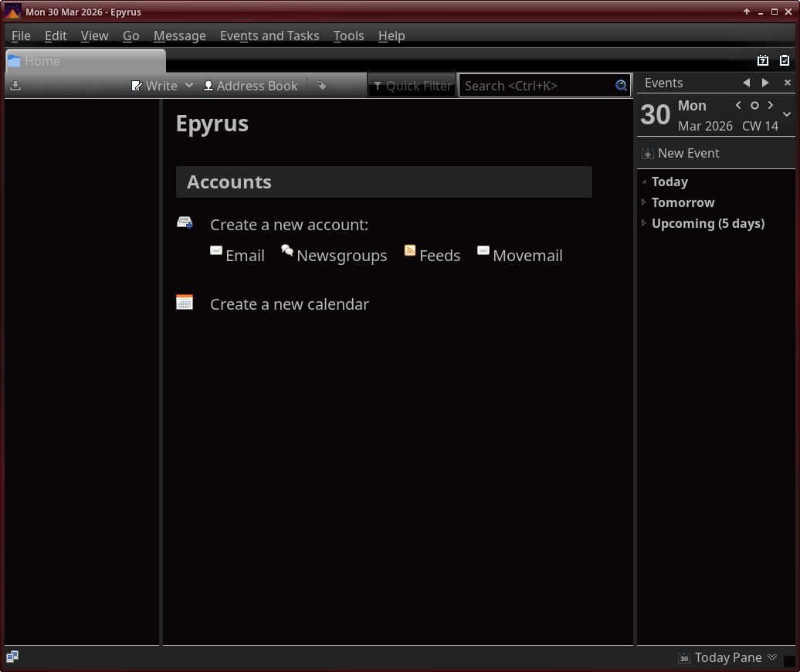
Task: Open the Events and Tasks menu
Action: click(x=269, y=36)
